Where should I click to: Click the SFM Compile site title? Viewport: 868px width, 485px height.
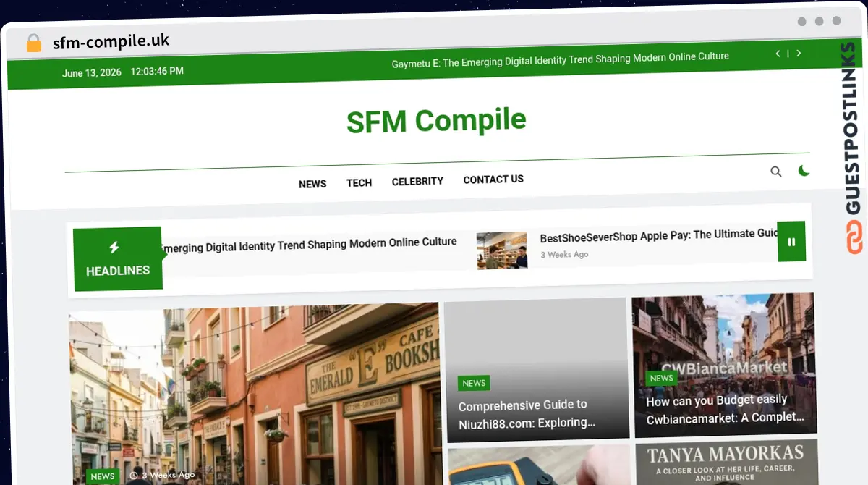(x=436, y=121)
